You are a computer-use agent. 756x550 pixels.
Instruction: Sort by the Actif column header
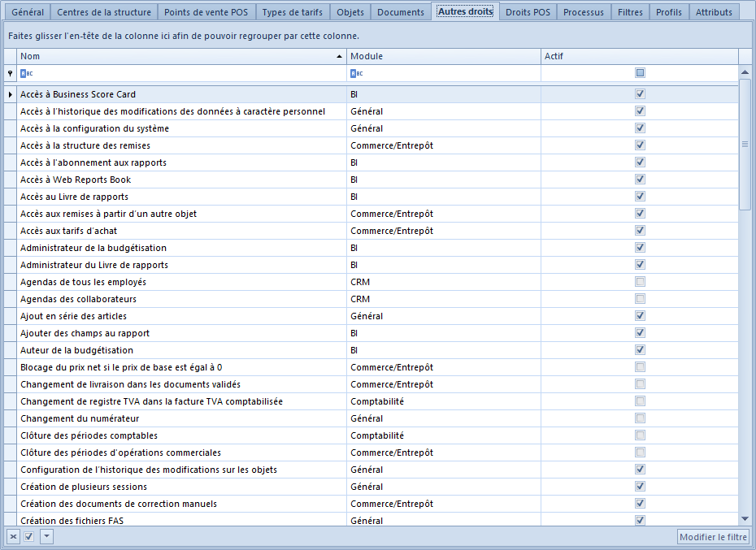(x=639, y=56)
